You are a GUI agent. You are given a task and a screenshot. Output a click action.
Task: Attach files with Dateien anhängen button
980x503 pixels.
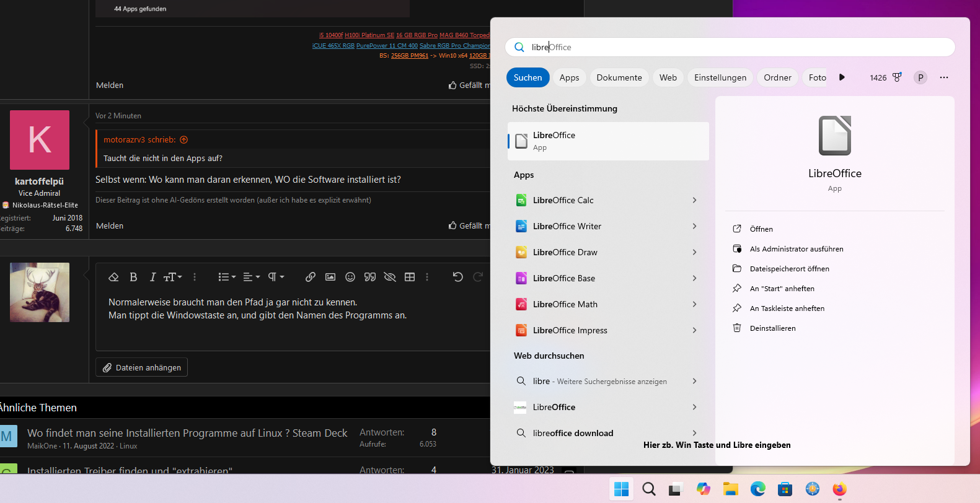click(x=142, y=367)
